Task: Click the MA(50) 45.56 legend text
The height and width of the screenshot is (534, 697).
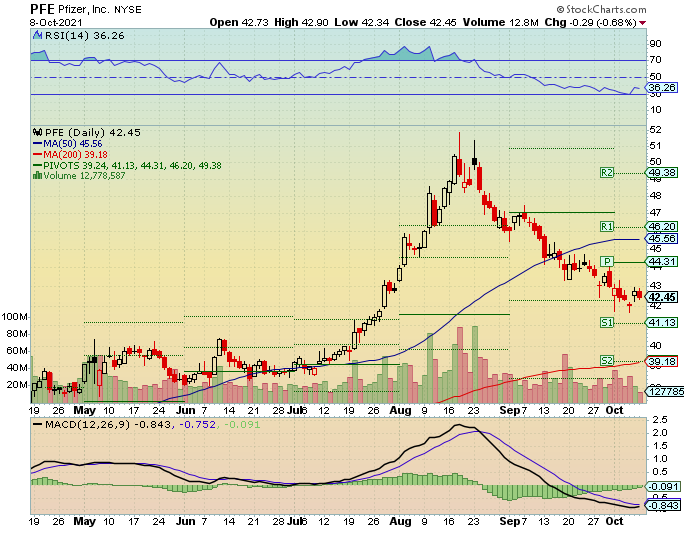Action: (x=72, y=144)
